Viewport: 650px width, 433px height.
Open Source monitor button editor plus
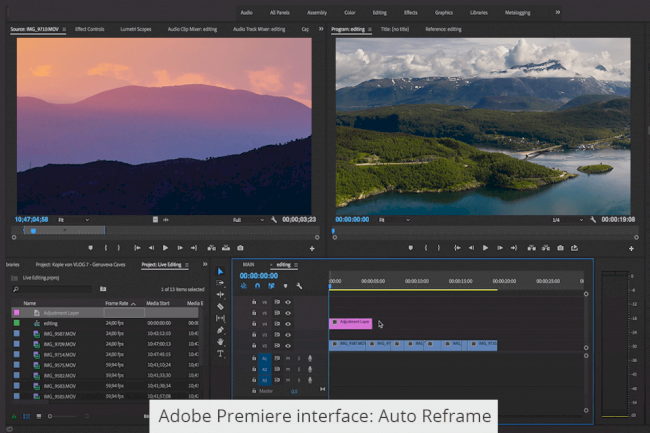[312, 249]
